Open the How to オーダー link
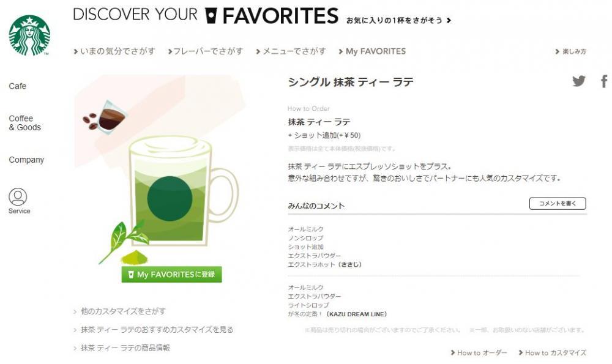Screen dimensions: 612x364 point(479,353)
